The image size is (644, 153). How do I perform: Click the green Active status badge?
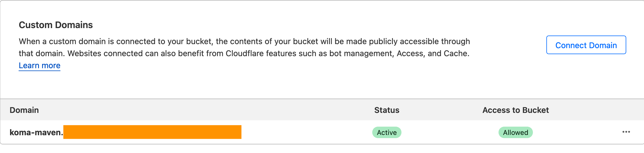[x=387, y=132]
